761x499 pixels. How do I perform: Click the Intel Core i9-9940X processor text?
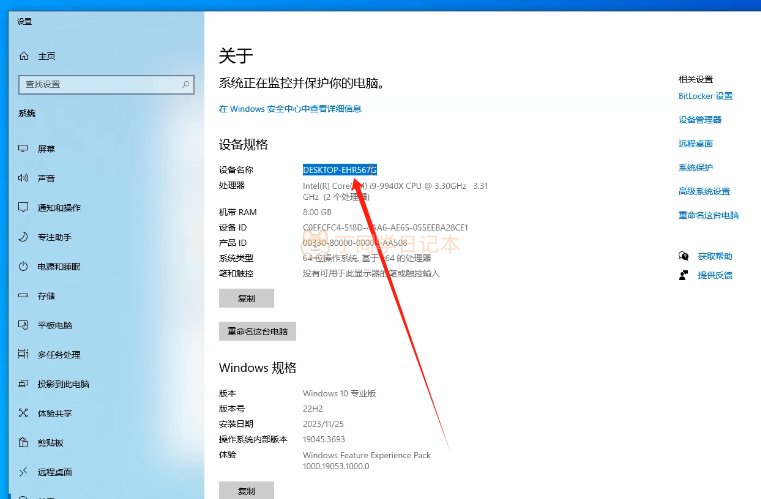pyautogui.click(x=395, y=191)
